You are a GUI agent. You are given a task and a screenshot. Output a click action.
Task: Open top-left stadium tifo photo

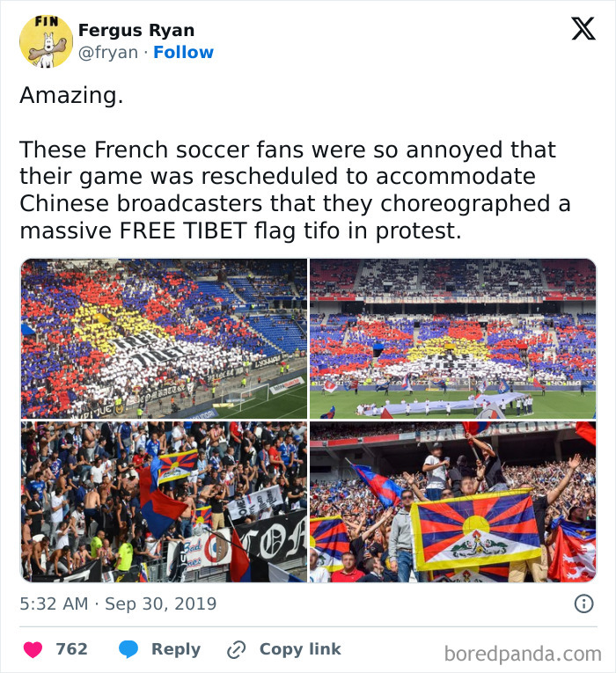(164, 339)
